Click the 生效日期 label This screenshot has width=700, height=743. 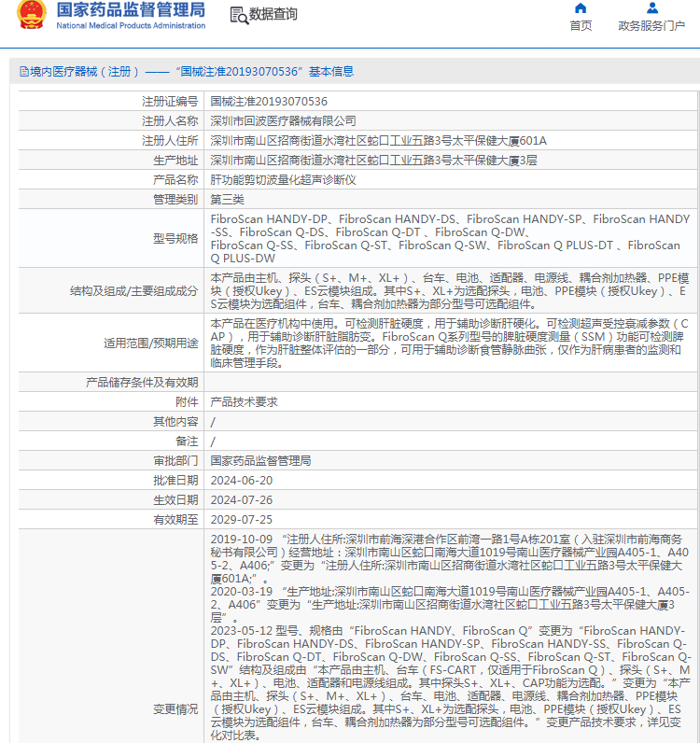175,500
